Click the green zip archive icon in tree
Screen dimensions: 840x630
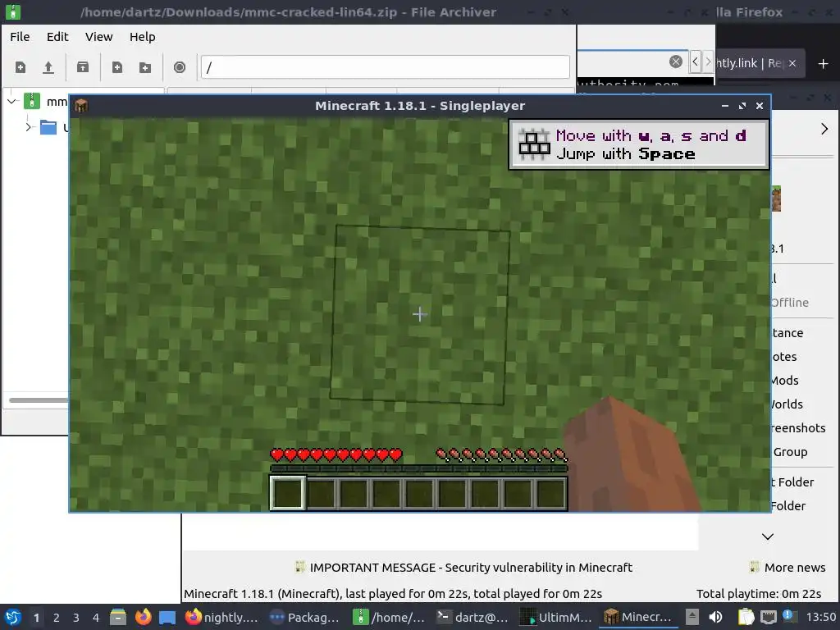(32, 101)
